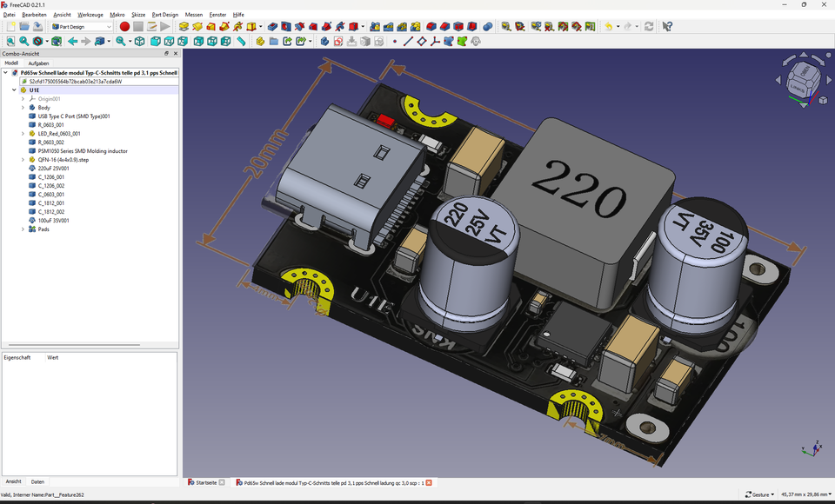The height and width of the screenshot is (504, 835).
Task: Expand the Body tree item
Action: (23, 107)
